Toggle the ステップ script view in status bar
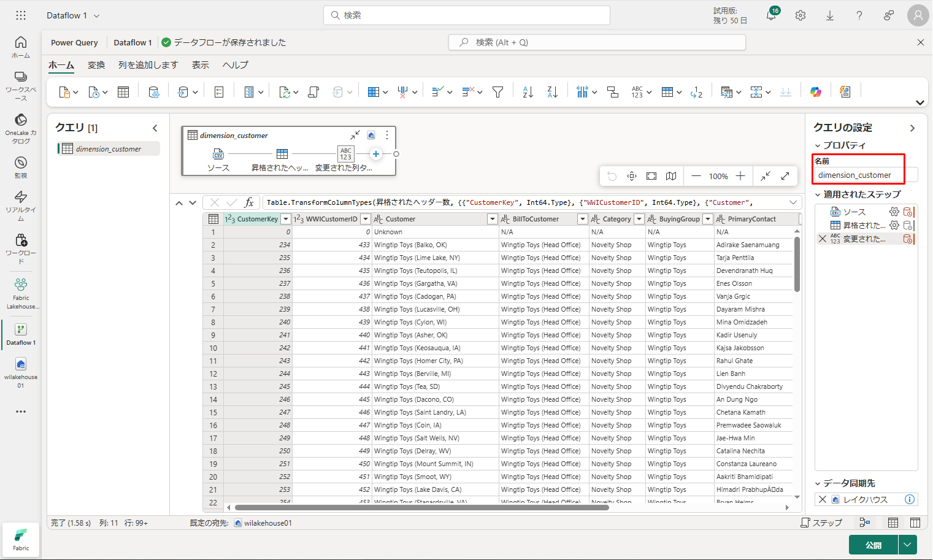Viewport: 933px width, 560px height. coord(821,523)
